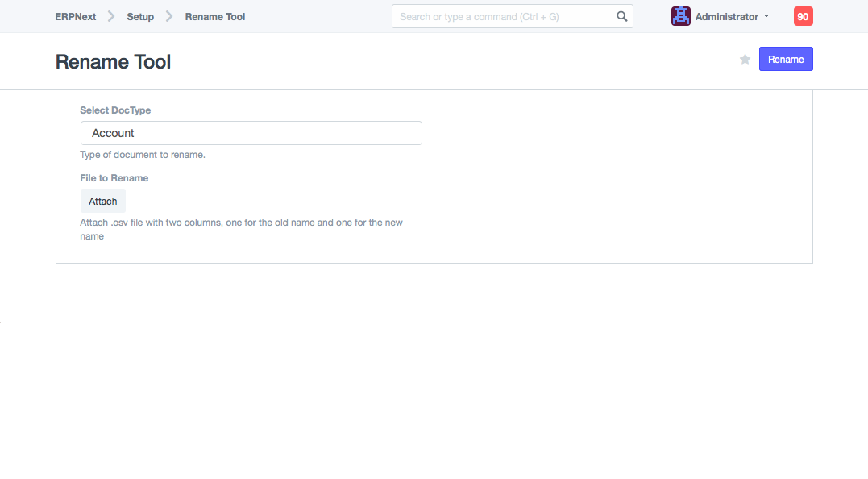Navigate to the Setup breadcrumb
Screen dimensions: 868x479
tap(140, 16)
